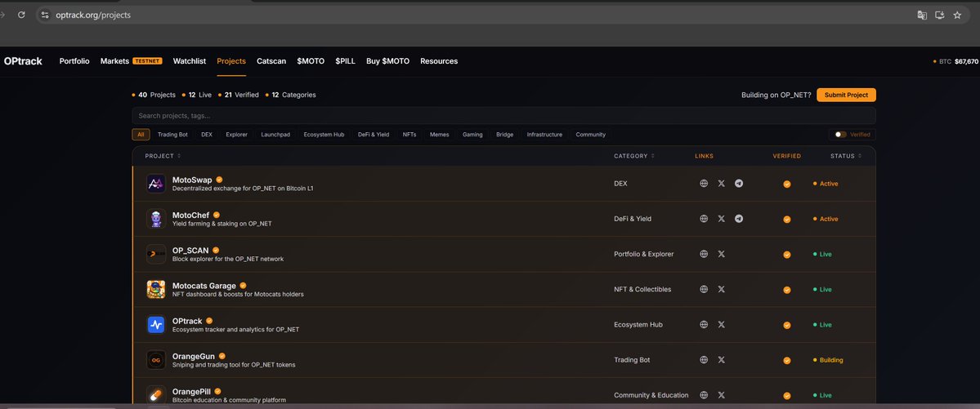Open MotoChef Telegram link icon

point(739,219)
